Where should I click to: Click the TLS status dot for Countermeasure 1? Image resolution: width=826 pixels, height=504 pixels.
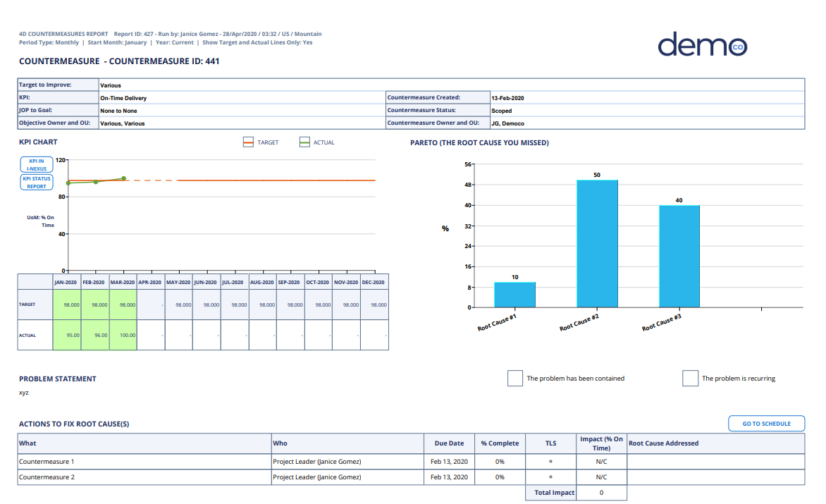tap(550, 462)
